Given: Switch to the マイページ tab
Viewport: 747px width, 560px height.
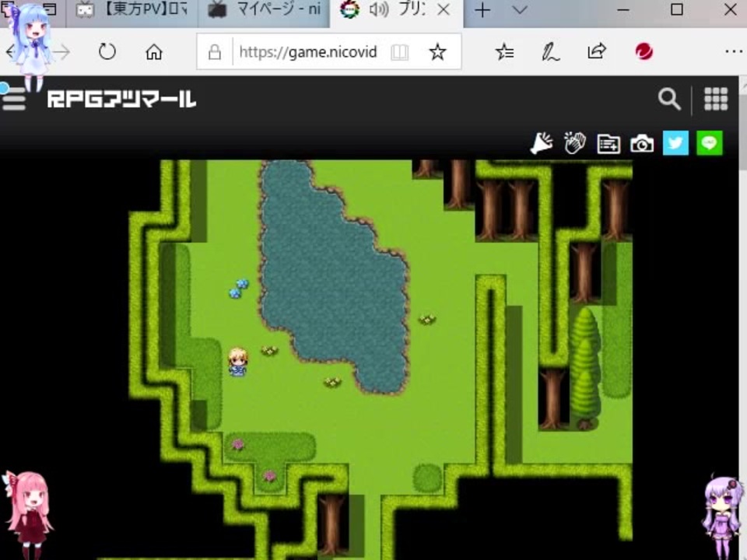Looking at the screenshot, I should 264,12.
